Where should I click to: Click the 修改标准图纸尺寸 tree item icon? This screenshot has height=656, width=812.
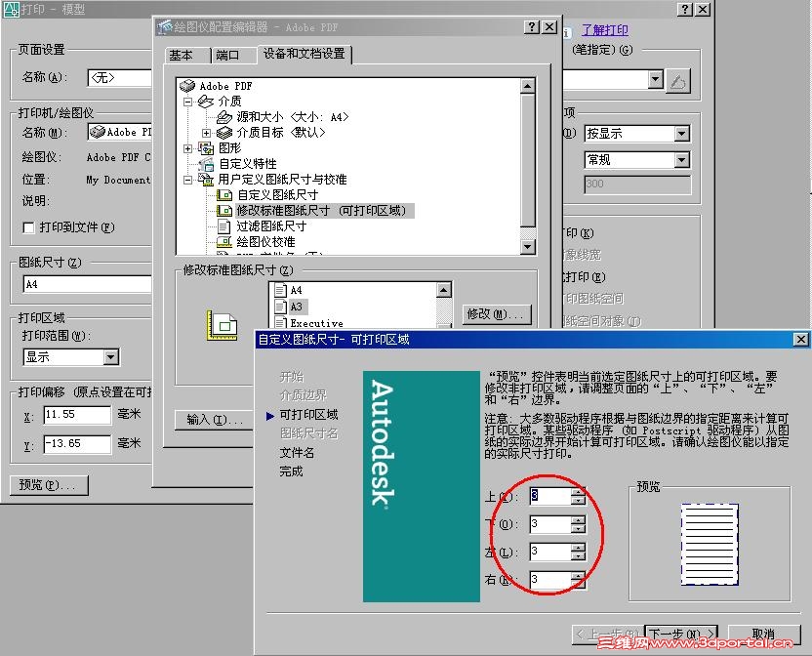tap(224, 211)
